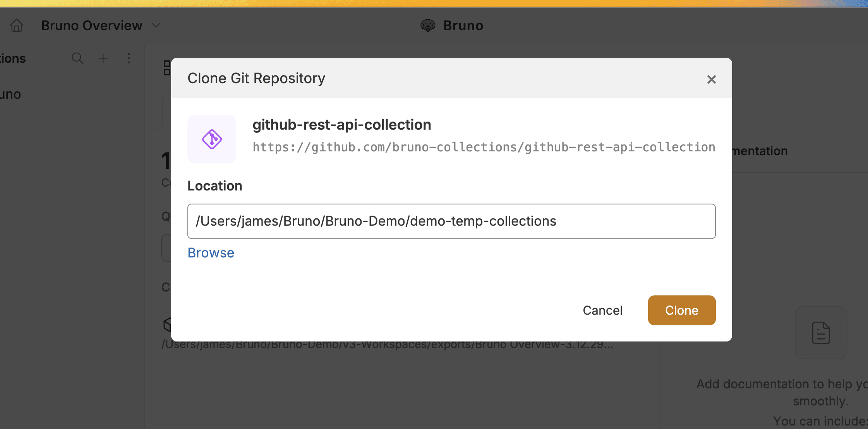
Task: Click the home icon
Action: 17,26
